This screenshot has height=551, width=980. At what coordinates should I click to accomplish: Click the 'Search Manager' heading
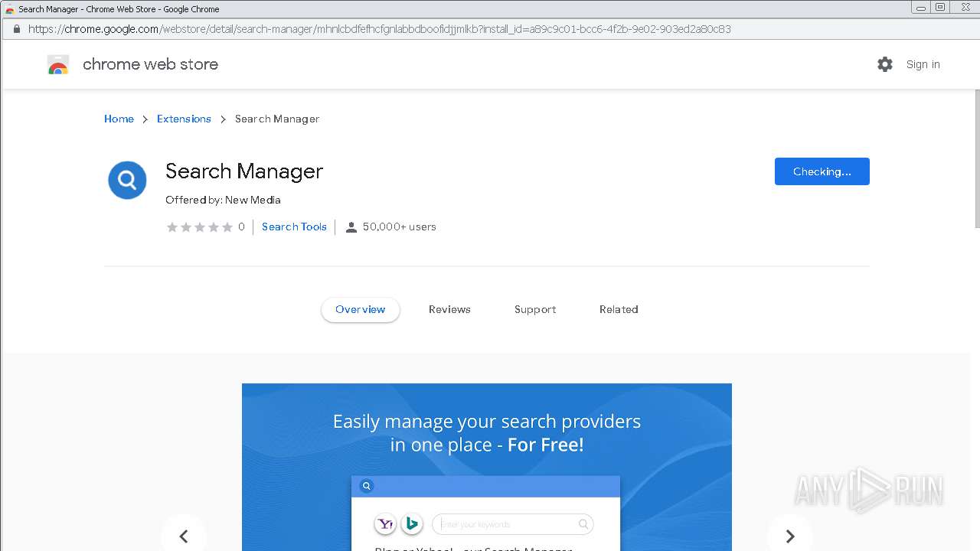click(x=244, y=171)
